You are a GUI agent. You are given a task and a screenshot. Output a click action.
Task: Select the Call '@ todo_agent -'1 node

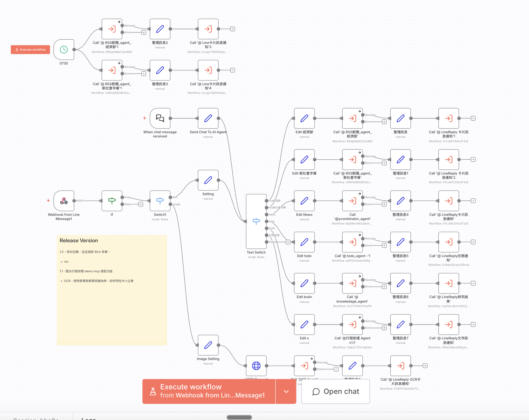pos(352,242)
